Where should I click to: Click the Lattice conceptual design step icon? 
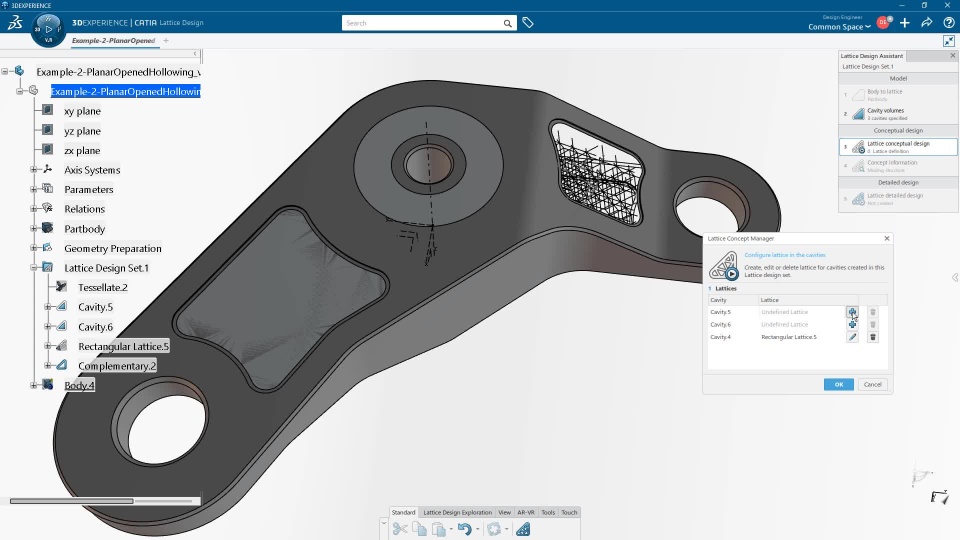[x=858, y=147]
